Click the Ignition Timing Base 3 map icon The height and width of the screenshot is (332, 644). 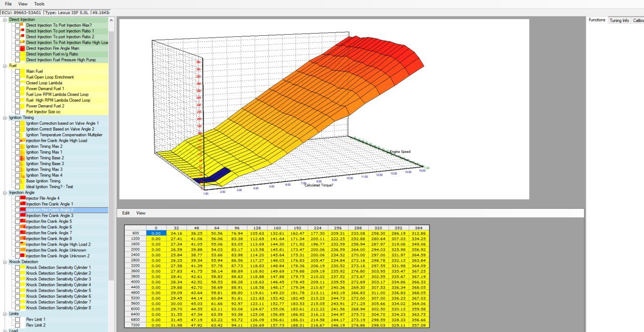click(x=23, y=163)
